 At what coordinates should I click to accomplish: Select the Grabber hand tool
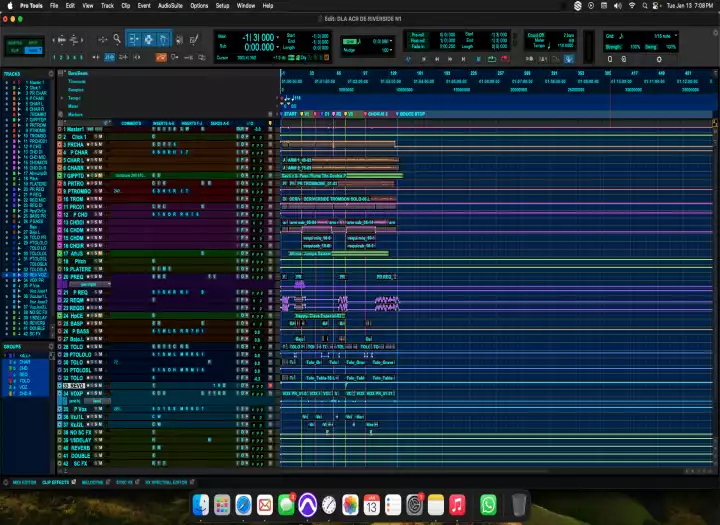pos(163,40)
